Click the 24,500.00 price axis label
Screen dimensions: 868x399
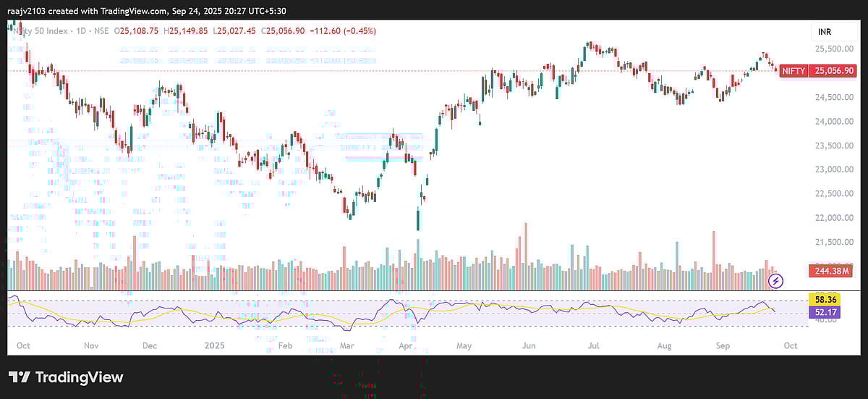tap(834, 97)
